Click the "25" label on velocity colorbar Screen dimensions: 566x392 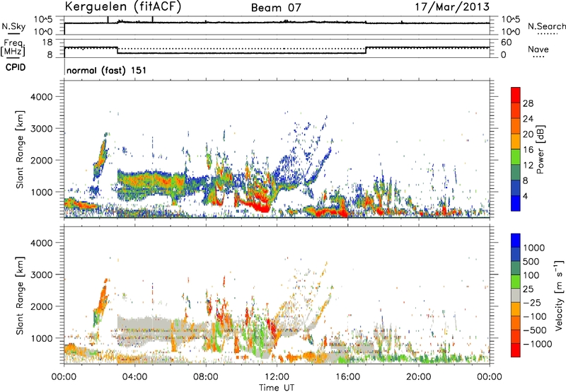[529, 289]
